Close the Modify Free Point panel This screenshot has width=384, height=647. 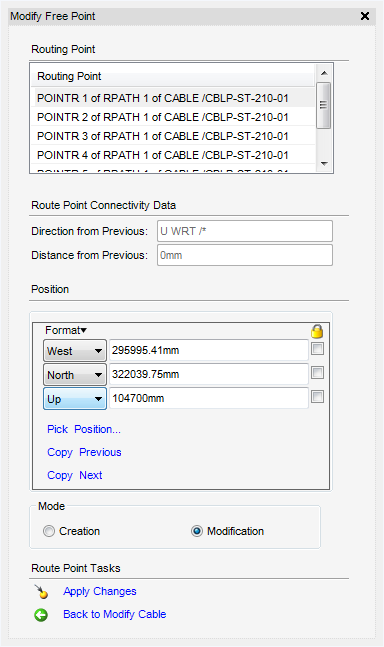coord(365,16)
